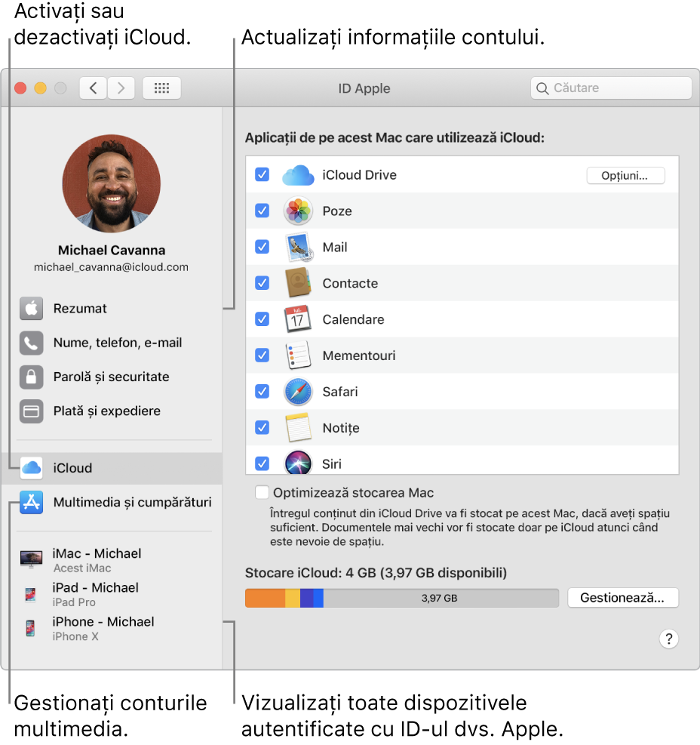Select the iCloud sidebar item

click(112, 468)
